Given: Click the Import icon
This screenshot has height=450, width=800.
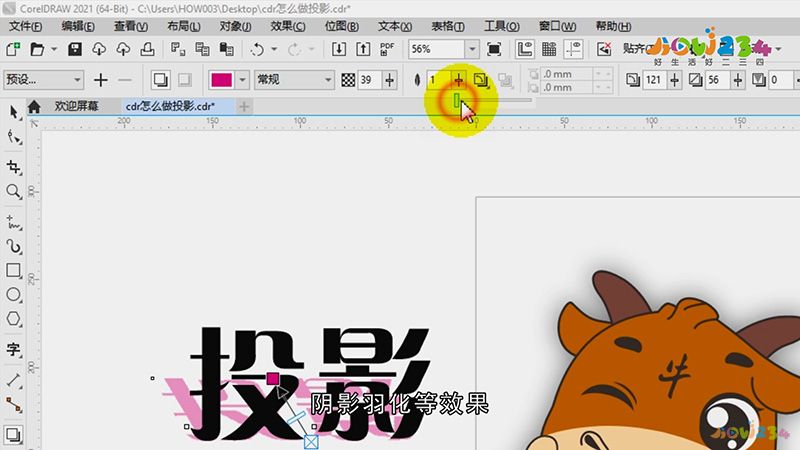Looking at the screenshot, I should pos(339,49).
